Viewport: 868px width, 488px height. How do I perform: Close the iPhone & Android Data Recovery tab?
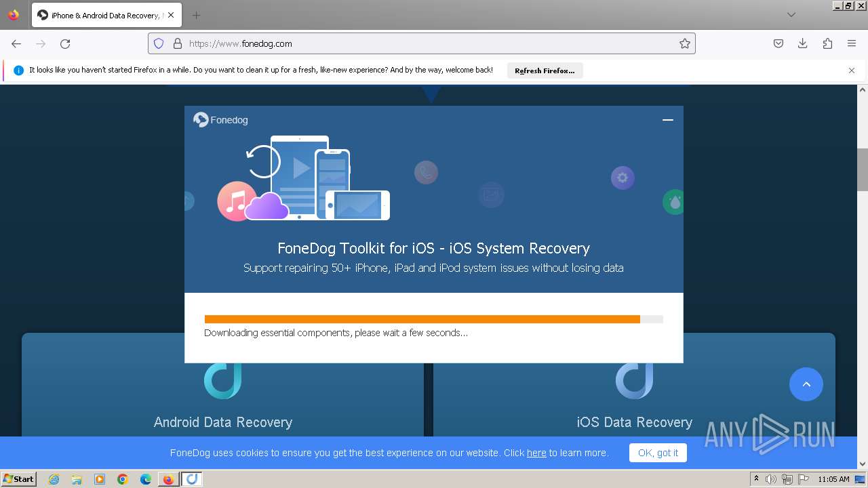tap(171, 15)
